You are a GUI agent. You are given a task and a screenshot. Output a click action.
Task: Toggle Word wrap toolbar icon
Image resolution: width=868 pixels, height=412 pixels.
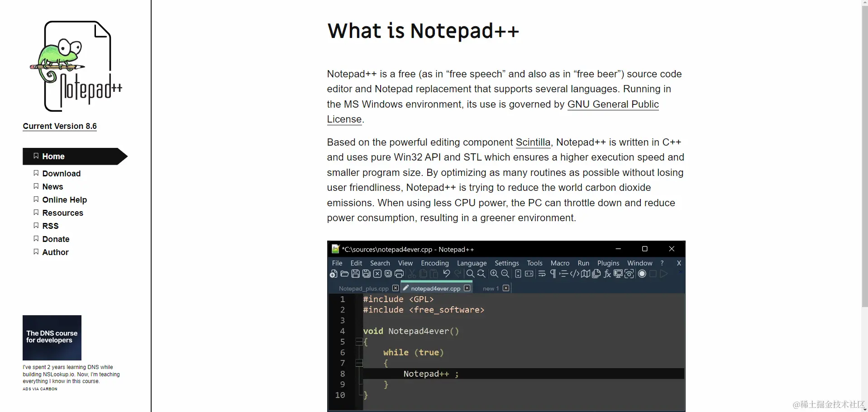(542, 274)
